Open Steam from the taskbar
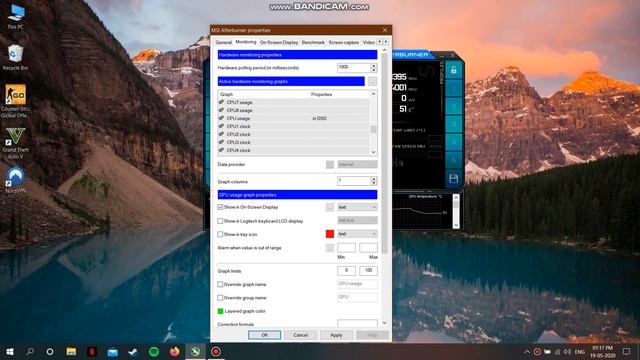640x360 pixels. click(x=133, y=352)
